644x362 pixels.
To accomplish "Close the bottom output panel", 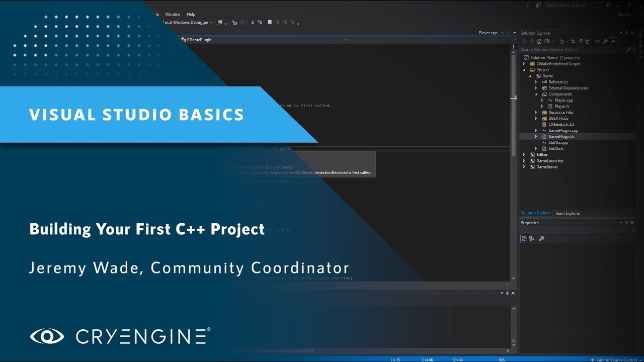I will [513, 293].
